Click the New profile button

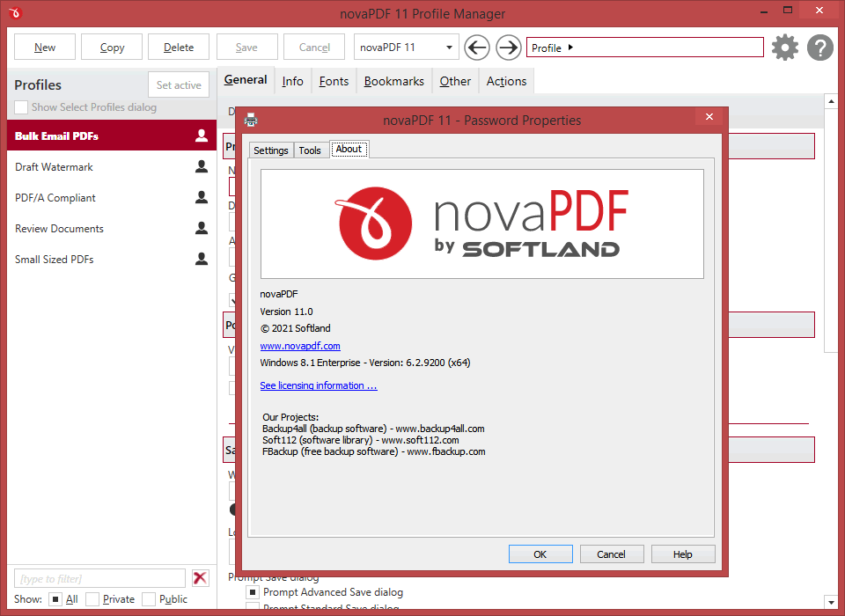pyautogui.click(x=45, y=47)
